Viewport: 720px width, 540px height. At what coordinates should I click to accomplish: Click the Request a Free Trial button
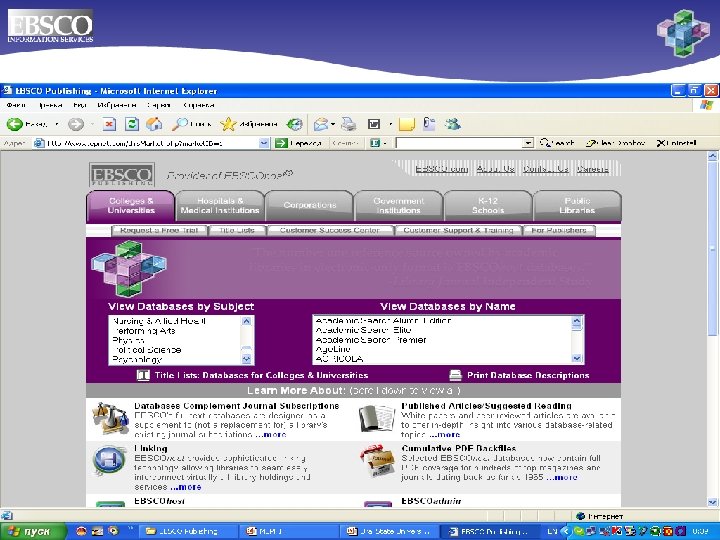159,231
